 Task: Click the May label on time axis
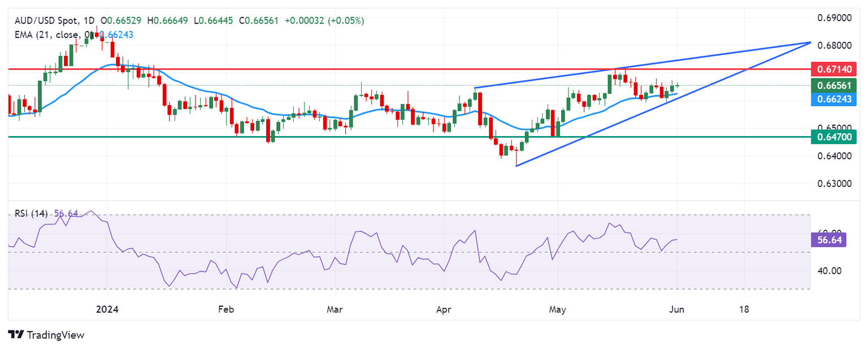tap(558, 309)
